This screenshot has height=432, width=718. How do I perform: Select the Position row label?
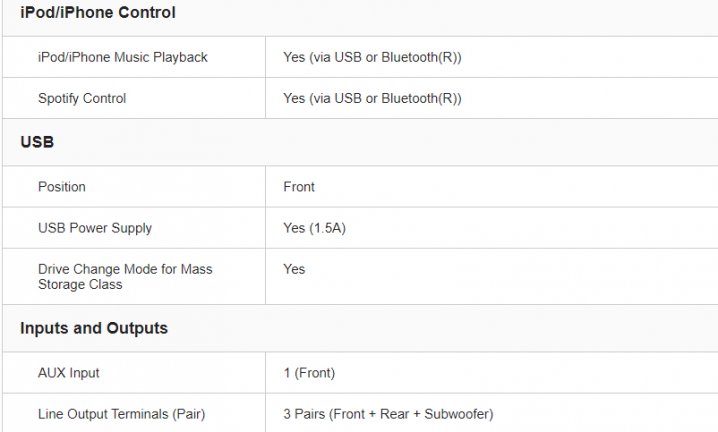pos(62,187)
